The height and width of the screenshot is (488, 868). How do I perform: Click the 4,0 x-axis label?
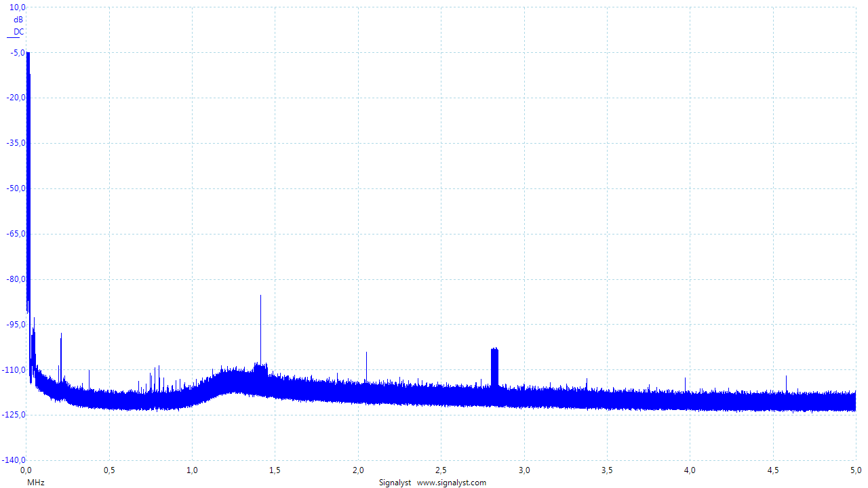(690, 470)
